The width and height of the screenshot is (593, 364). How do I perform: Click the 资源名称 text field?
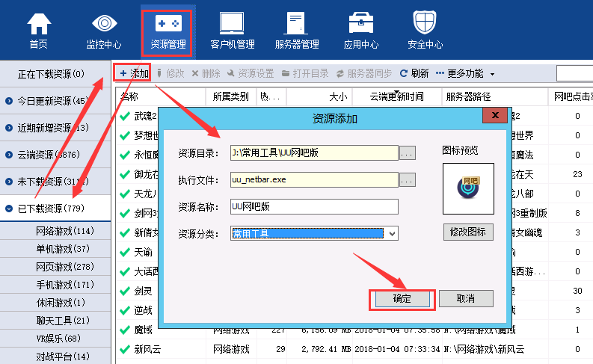314,206
